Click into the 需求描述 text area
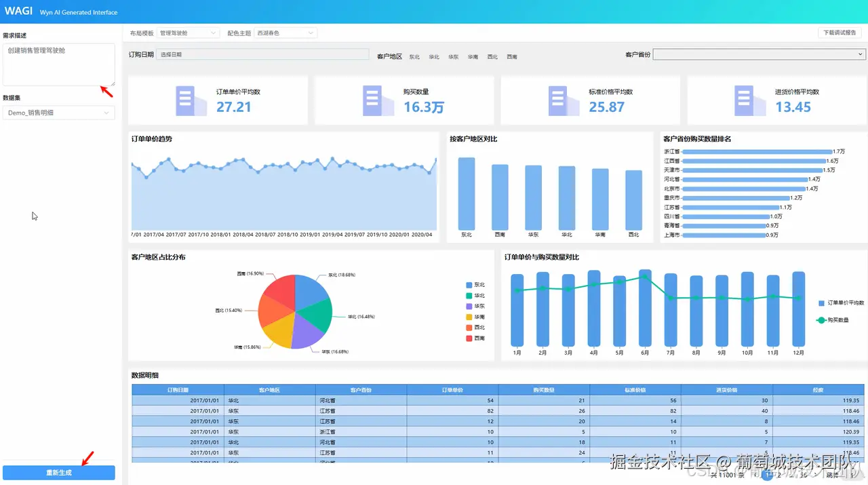This screenshot has width=868, height=485. (x=58, y=64)
